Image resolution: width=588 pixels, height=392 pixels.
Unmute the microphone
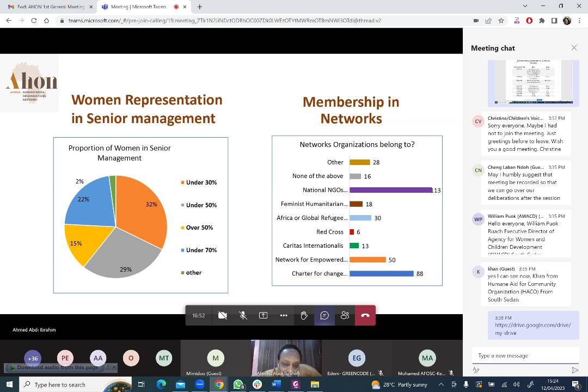pyautogui.click(x=243, y=315)
